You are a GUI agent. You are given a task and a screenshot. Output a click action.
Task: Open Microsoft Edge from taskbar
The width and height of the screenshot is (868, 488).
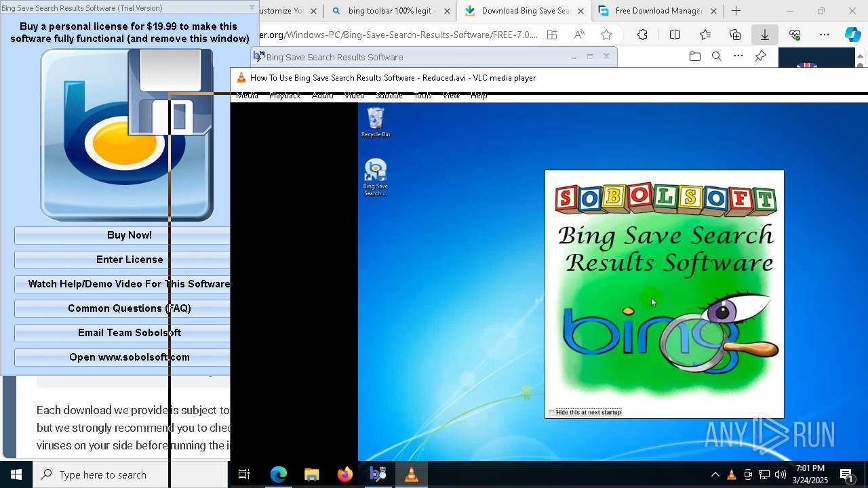click(279, 474)
